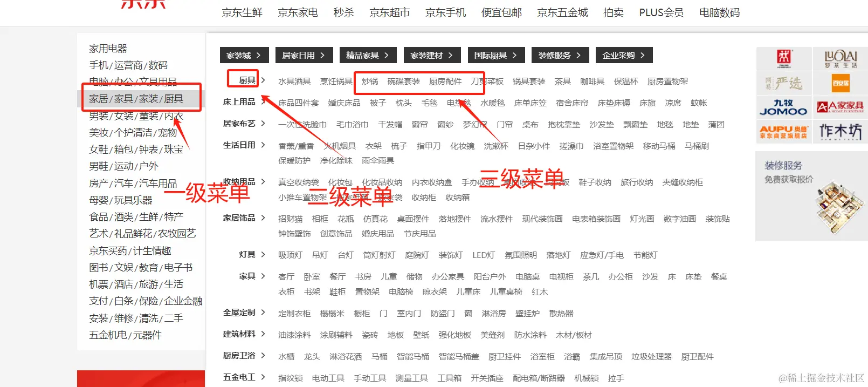
Task: Open 电脑数码 in the top navigation
Action: pyautogui.click(x=719, y=12)
